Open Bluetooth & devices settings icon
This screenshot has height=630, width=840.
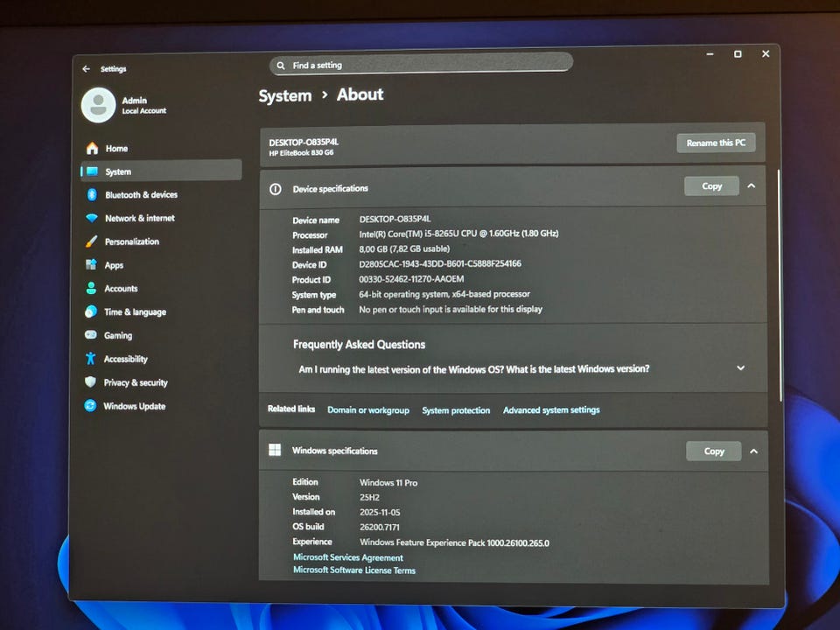coord(92,195)
